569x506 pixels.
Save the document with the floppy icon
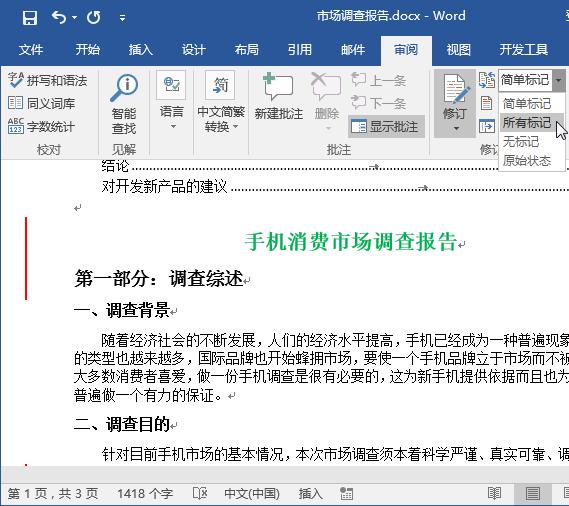tap(29, 17)
